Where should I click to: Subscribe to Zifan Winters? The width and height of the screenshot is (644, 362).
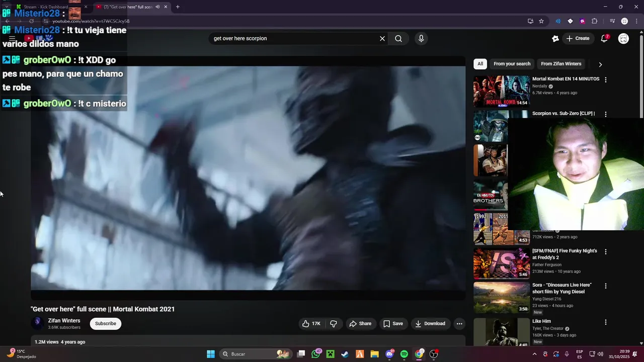[106, 324]
